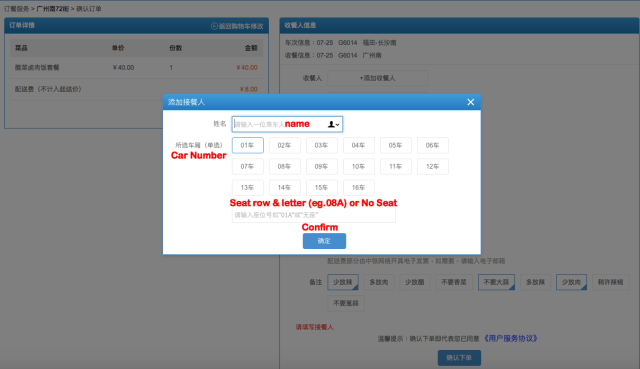Select carriage 08车
Screen dimensions: 640x369
(x=284, y=167)
